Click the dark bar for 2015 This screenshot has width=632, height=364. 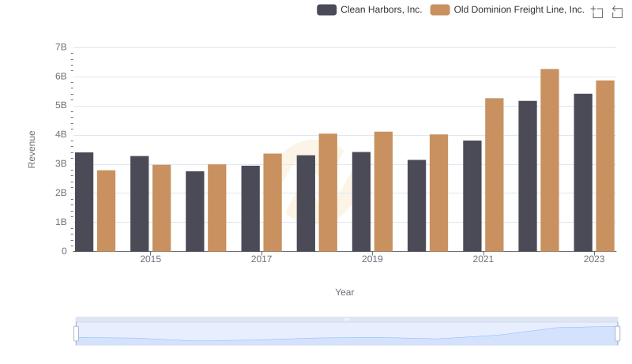(140, 204)
